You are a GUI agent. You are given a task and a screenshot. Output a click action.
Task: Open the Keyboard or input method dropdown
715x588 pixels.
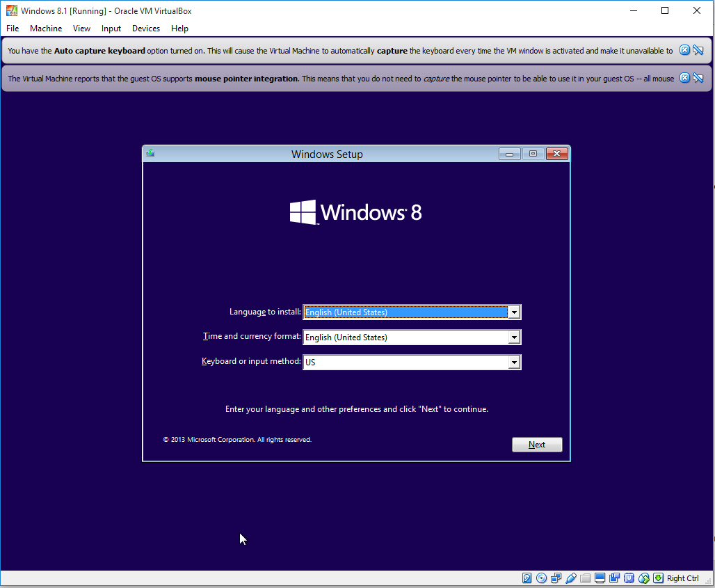point(514,362)
